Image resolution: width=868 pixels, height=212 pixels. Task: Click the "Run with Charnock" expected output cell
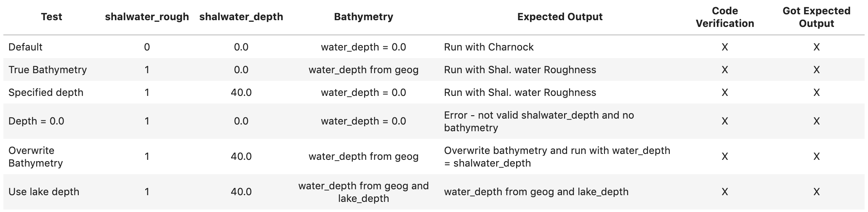pos(489,47)
